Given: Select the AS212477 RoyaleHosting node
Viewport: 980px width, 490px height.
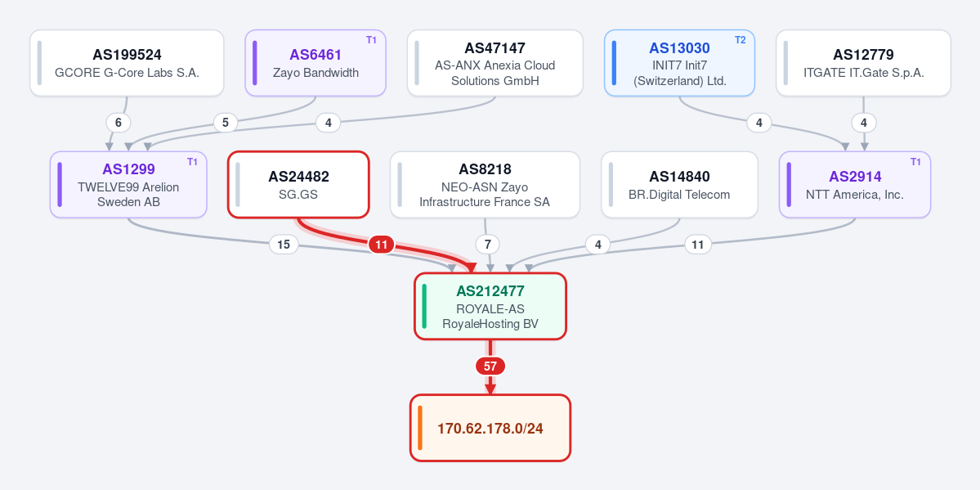Looking at the screenshot, I should coord(490,306).
